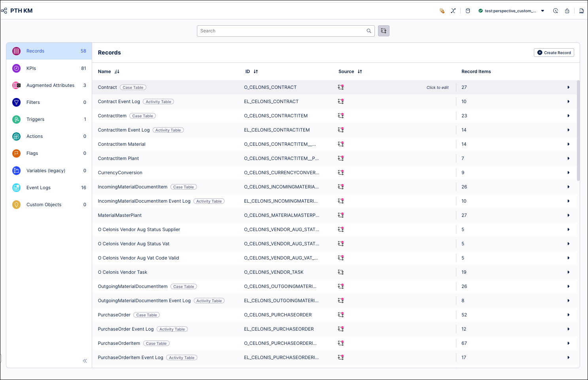Click source icon of O Celonis Vendor Task
This screenshot has height=380, width=588.
pyautogui.click(x=341, y=272)
